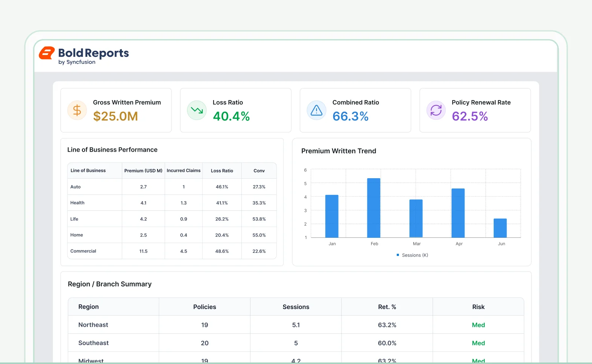The width and height of the screenshot is (592, 364).
Task: Click the Sessions column header in Region summary
Action: click(x=296, y=307)
